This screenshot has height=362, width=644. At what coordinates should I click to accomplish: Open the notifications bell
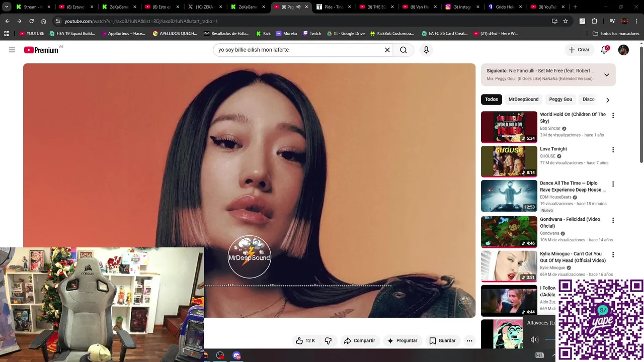(x=604, y=50)
